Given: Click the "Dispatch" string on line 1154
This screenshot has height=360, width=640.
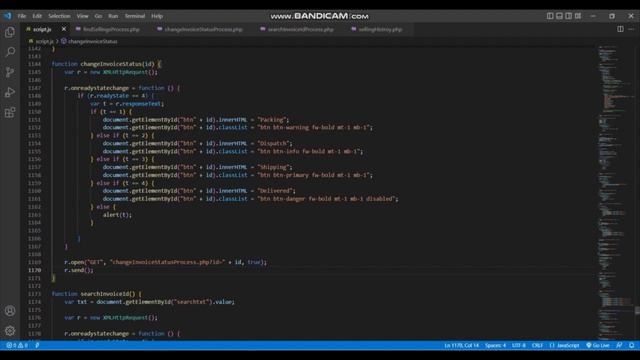Looking at the screenshot, I should 273,143.
